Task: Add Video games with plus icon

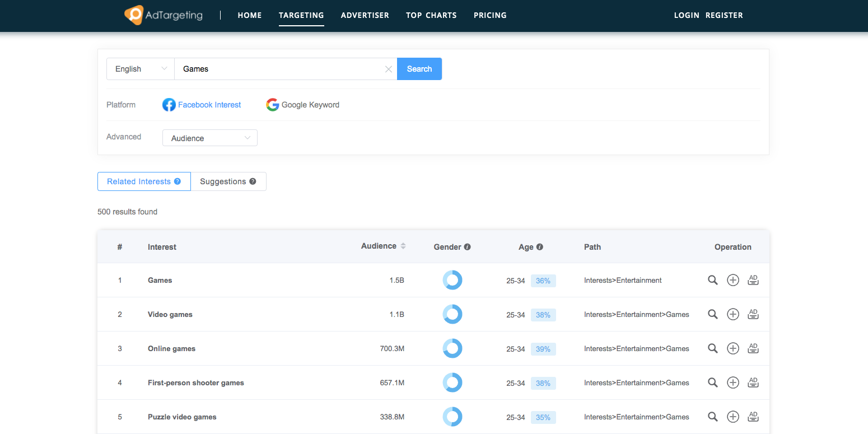Action: 733,314
